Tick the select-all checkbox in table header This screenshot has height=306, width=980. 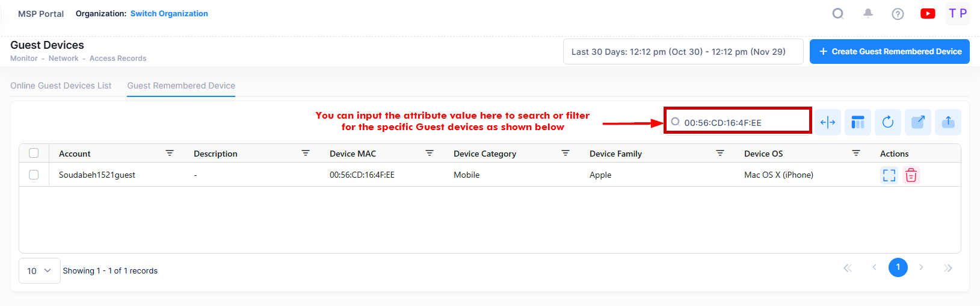coord(34,153)
